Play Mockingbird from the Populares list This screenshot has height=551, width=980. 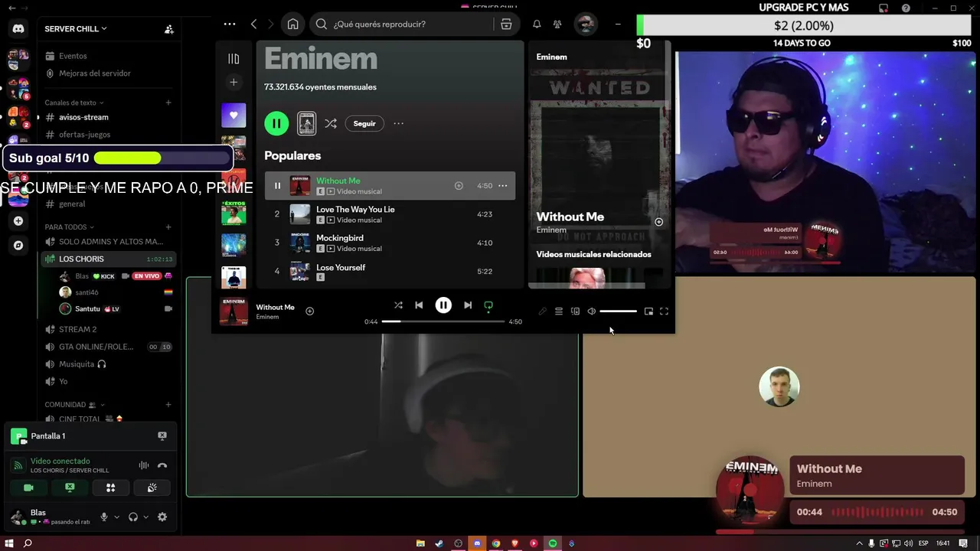390,243
